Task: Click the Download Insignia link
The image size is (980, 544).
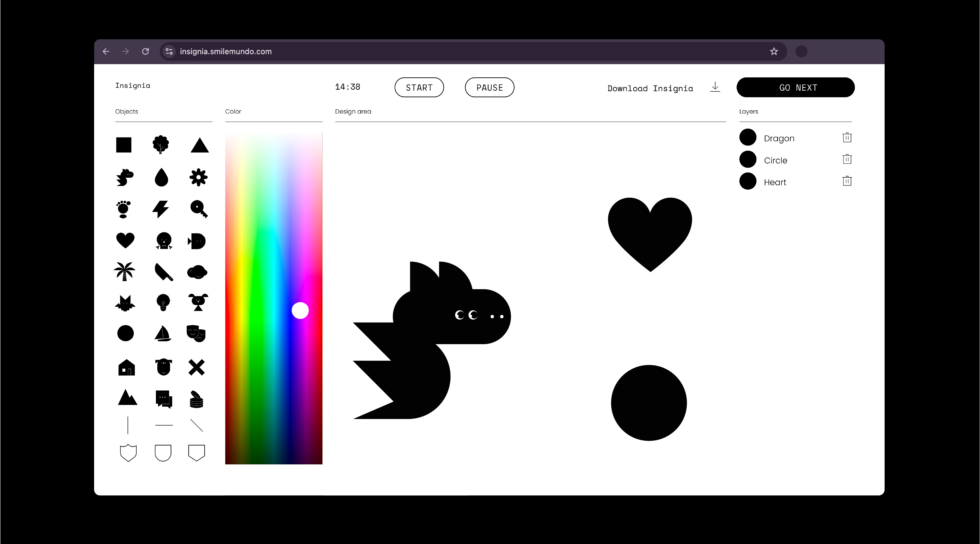Action: tap(650, 88)
